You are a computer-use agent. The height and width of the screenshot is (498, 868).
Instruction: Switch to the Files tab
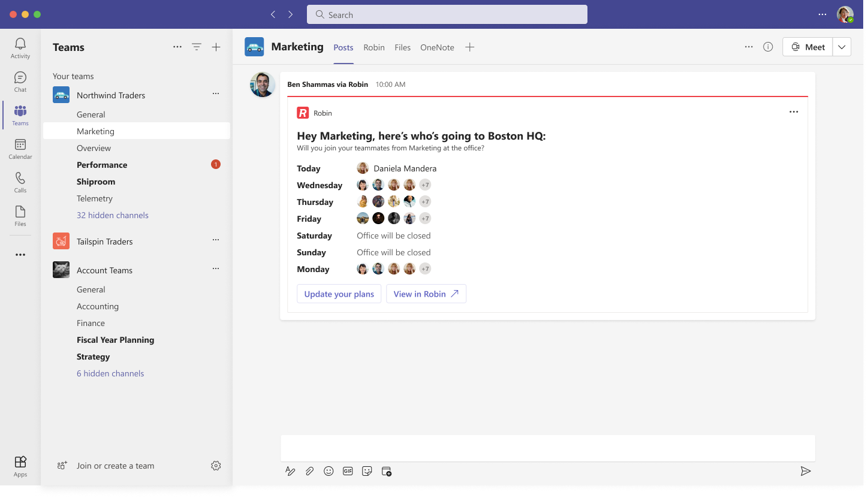click(x=403, y=47)
